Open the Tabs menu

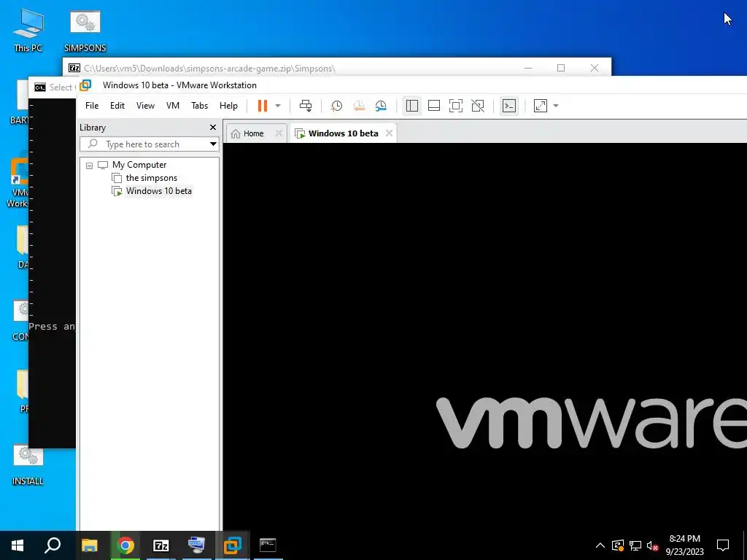[199, 106]
